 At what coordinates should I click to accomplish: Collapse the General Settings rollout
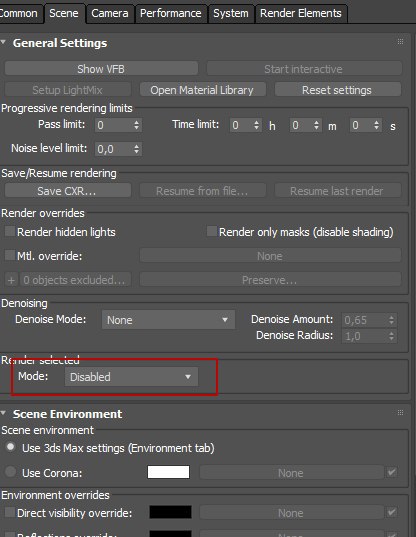point(4,42)
